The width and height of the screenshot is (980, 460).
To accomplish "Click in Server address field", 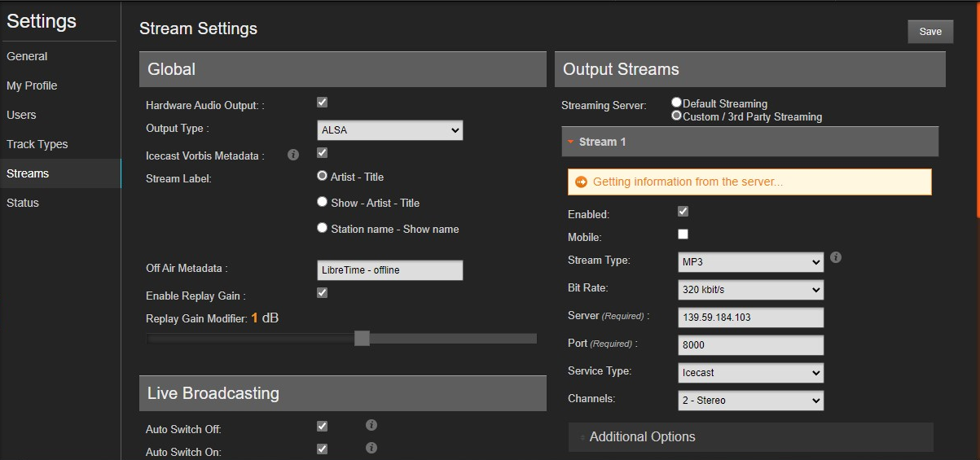I will pyautogui.click(x=750, y=318).
